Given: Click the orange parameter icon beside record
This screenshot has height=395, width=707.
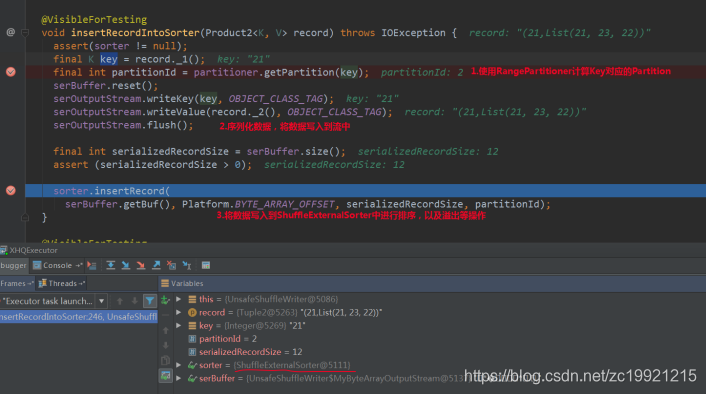Looking at the screenshot, I should tap(192, 312).
